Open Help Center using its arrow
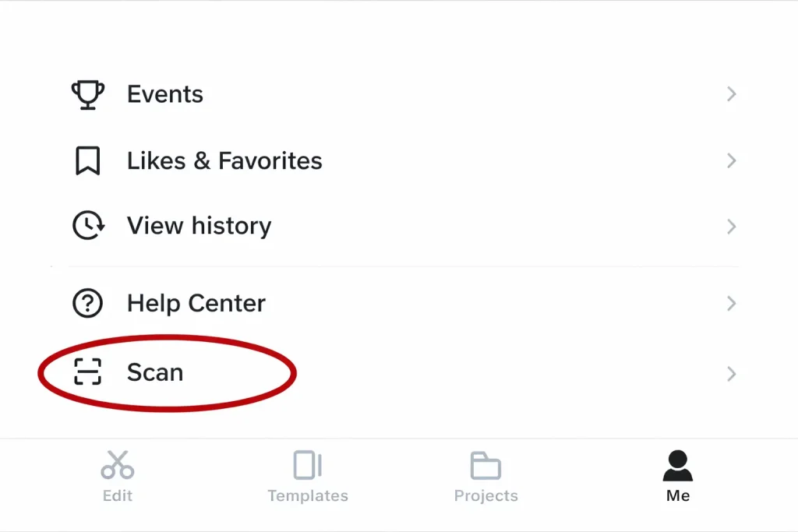Screen dimensions: 798x532 (731, 303)
